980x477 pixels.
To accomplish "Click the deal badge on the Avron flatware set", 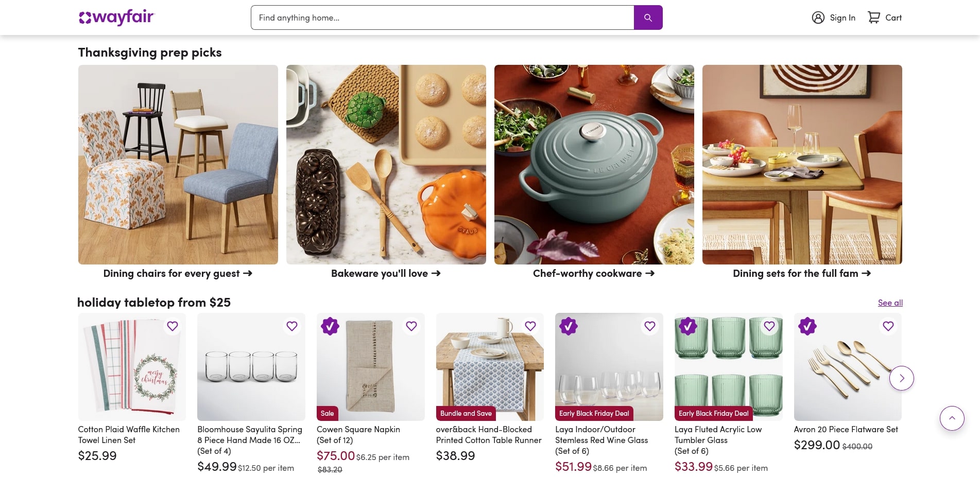I will tap(807, 326).
